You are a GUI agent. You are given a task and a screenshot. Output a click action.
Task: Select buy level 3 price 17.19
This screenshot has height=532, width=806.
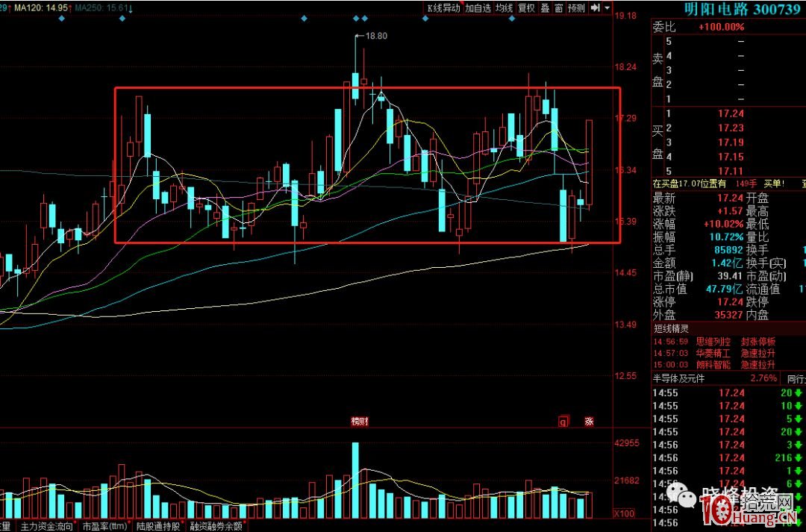click(731, 143)
